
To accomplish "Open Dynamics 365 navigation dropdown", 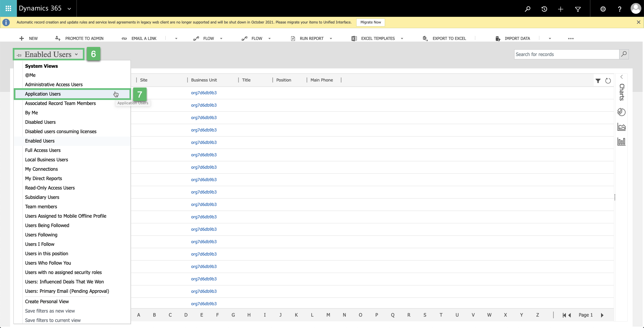I will click(69, 9).
